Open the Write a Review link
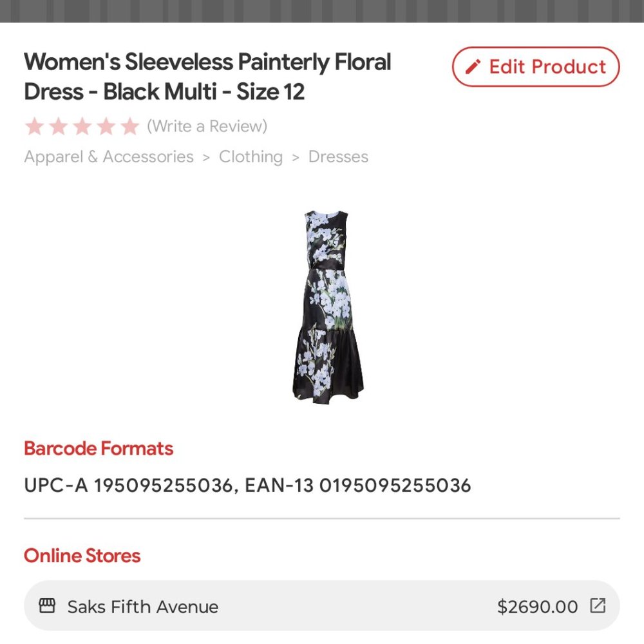644x644 pixels. pyautogui.click(x=207, y=126)
